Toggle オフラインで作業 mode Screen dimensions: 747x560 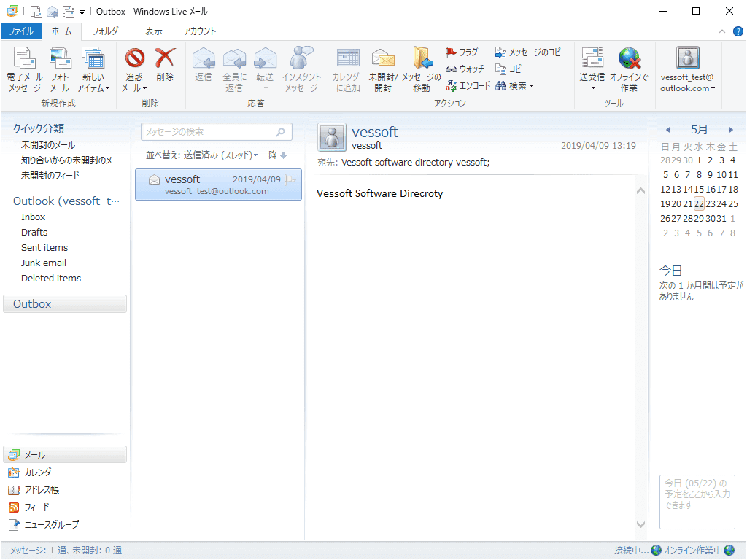(629, 69)
